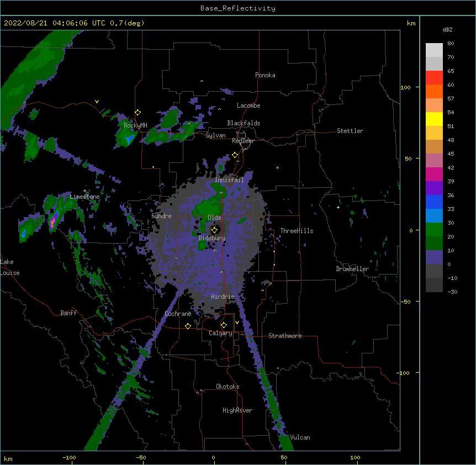Click the 100 tick label on the bottom axis

(355, 457)
